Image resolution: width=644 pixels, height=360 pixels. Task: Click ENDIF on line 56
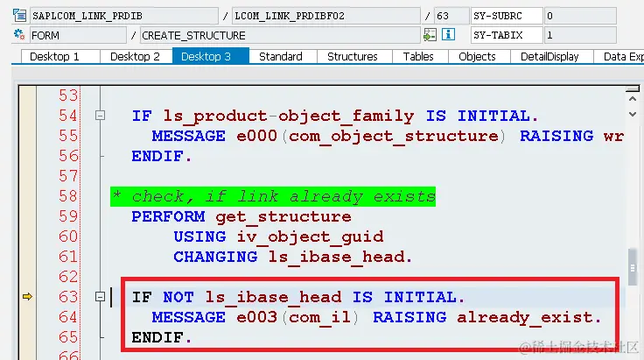point(157,156)
